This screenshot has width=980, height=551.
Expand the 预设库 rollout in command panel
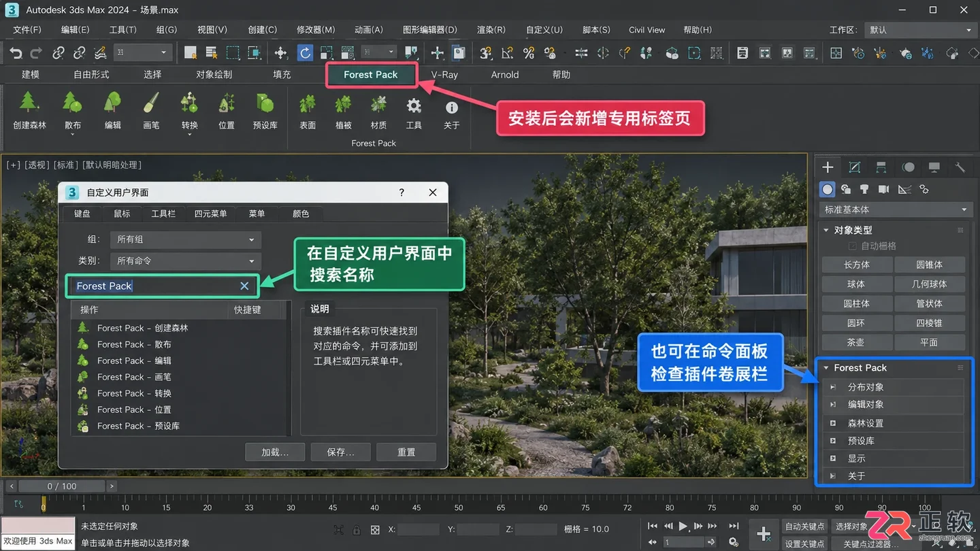pyautogui.click(x=894, y=441)
